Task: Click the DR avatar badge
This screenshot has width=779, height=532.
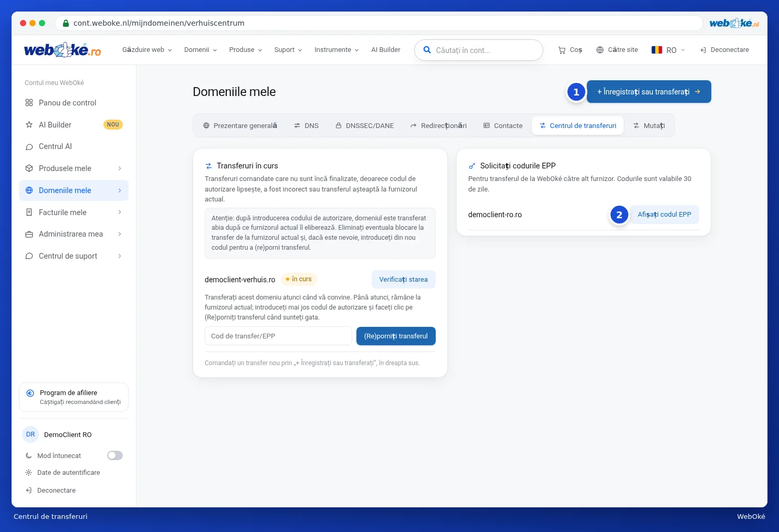Action: coord(30,434)
